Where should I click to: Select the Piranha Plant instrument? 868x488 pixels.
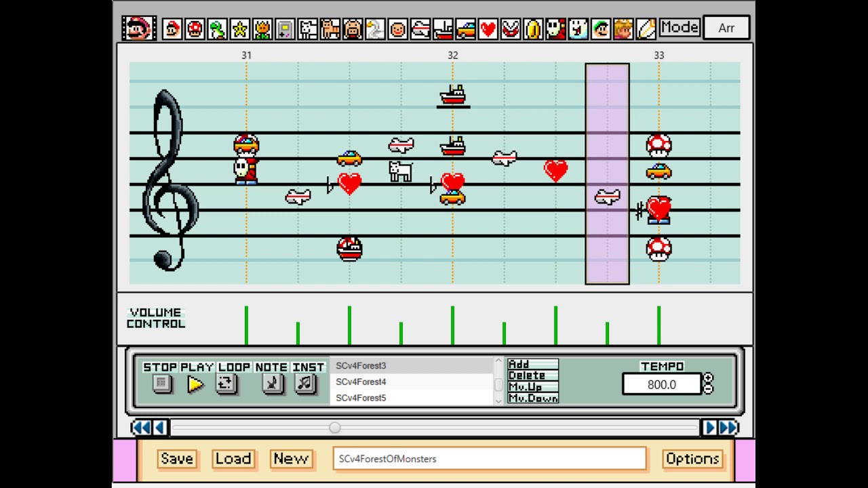[510, 28]
